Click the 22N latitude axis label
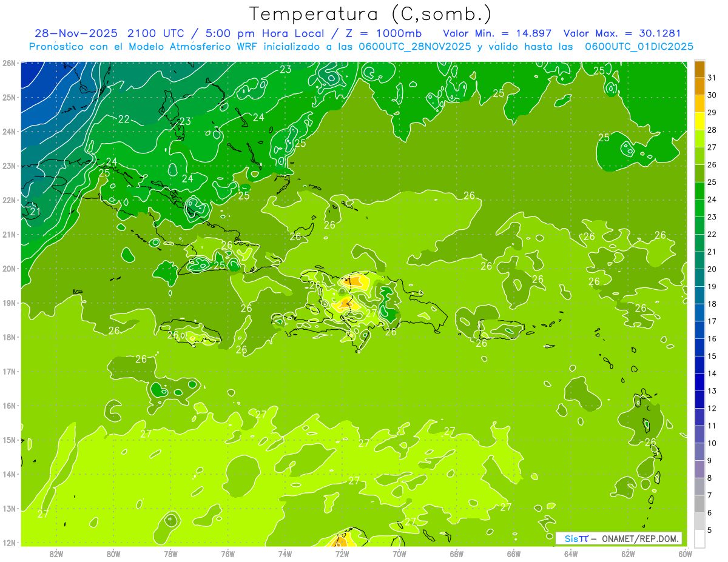The height and width of the screenshot is (562, 728). [x=8, y=200]
